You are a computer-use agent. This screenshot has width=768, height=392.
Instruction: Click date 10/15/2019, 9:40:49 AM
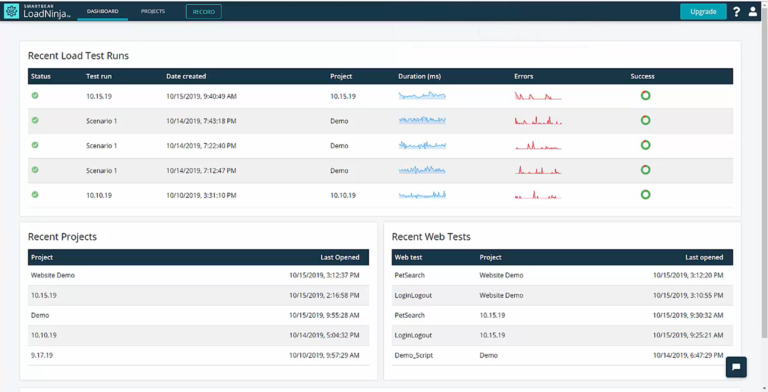pyautogui.click(x=201, y=97)
